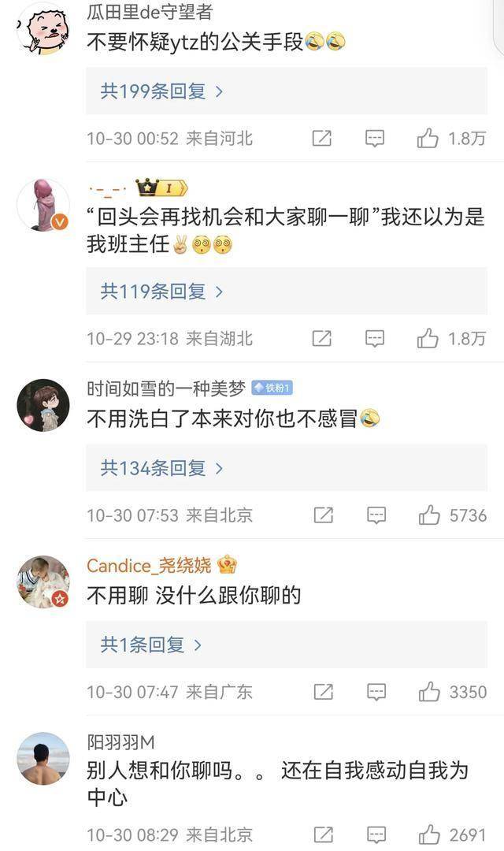The image size is (504, 851).
Task: Open the 共1条回复 reply link
Action: pyautogui.click(x=151, y=645)
